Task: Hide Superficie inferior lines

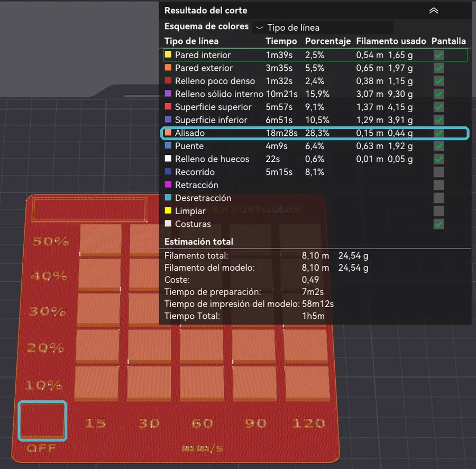Action: pos(438,120)
